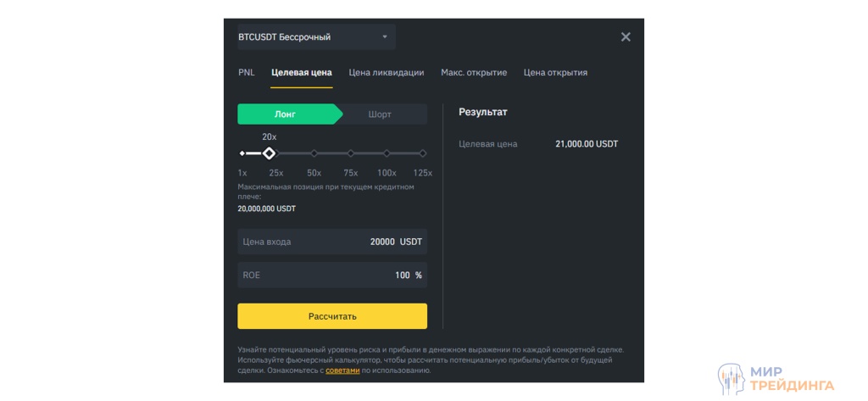The height and width of the screenshot is (401, 868).
Task: Select the 125x maximum leverage point
Action: click(423, 153)
